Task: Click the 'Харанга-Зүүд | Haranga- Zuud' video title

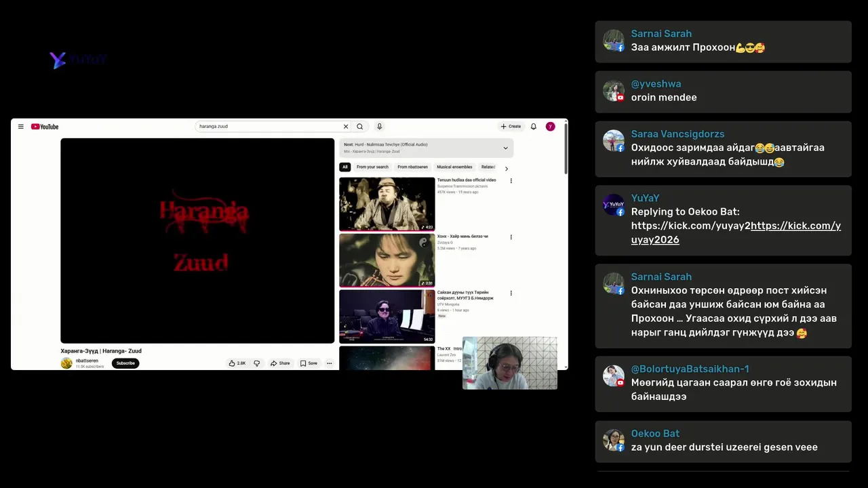Action: tap(101, 351)
